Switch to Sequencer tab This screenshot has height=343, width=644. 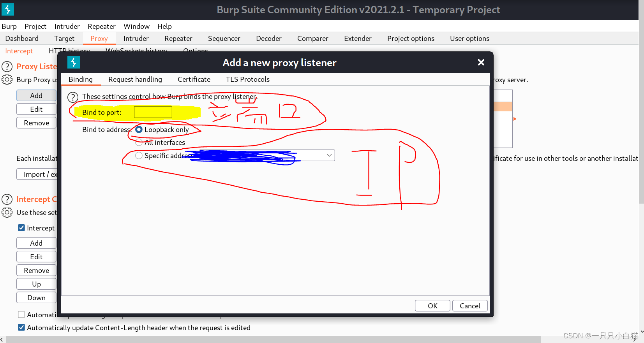point(224,39)
